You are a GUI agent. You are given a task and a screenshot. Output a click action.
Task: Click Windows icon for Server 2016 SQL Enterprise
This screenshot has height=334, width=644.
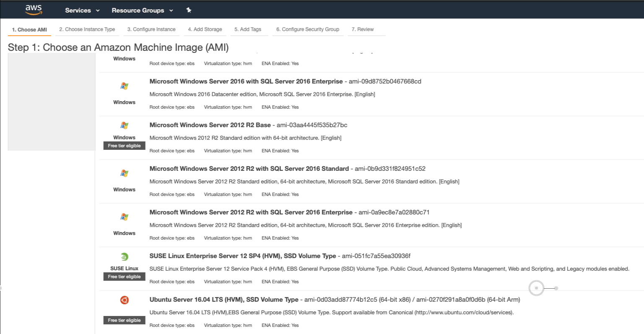(x=124, y=86)
